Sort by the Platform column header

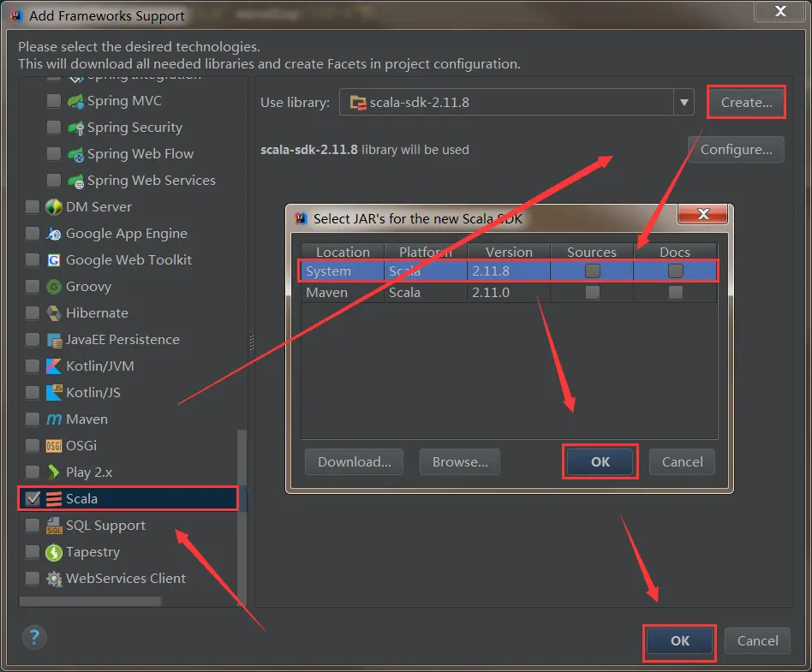coord(426,253)
